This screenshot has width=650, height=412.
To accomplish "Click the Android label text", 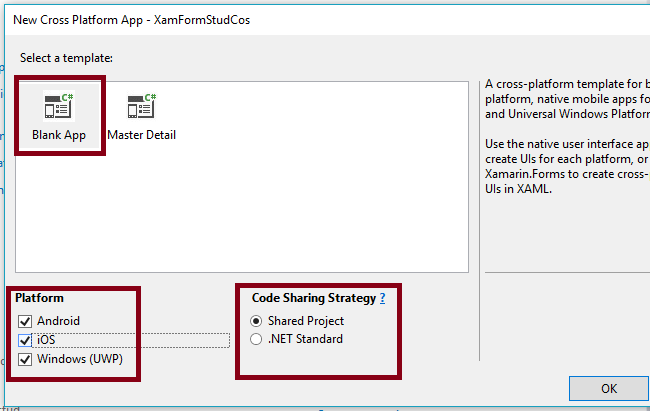I will point(58,321).
